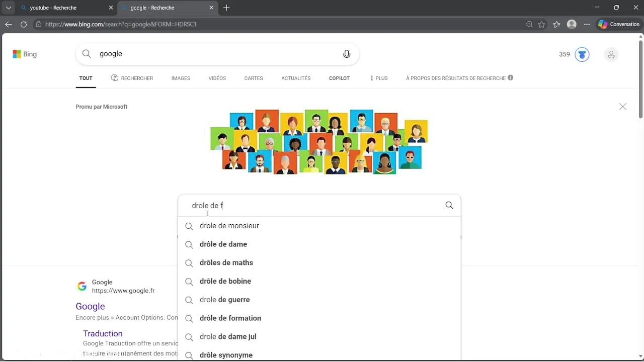Click the bing.com address bar
Viewport: 644px width, 362px height.
[282, 24]
